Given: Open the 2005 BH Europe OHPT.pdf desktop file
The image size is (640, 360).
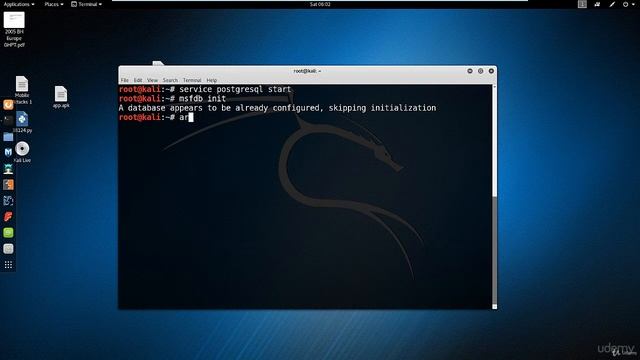Looking at the screenshot, I should click(x=14, y=30).
